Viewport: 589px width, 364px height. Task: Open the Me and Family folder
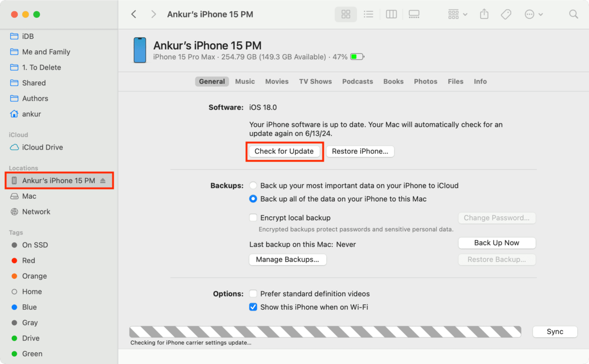click(40, 52)
